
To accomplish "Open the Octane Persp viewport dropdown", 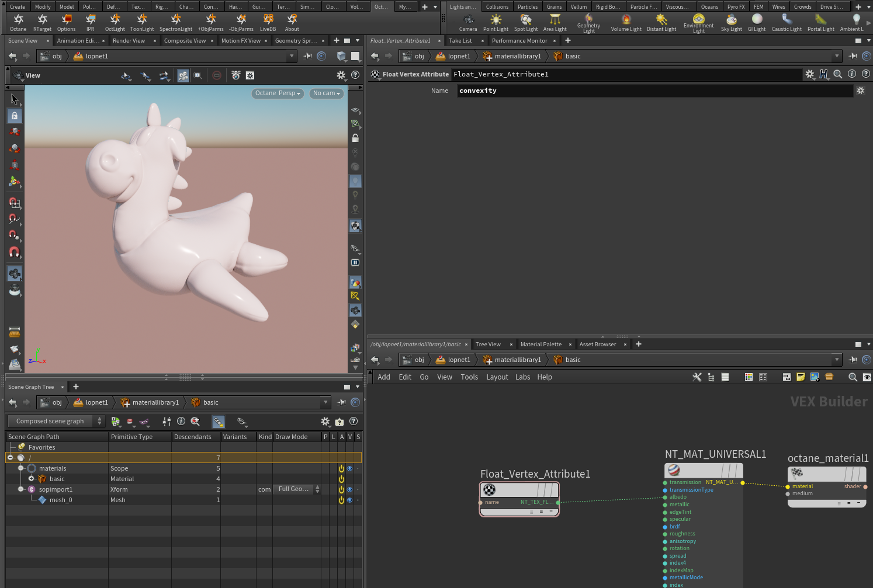I will (x=278, y=93).
